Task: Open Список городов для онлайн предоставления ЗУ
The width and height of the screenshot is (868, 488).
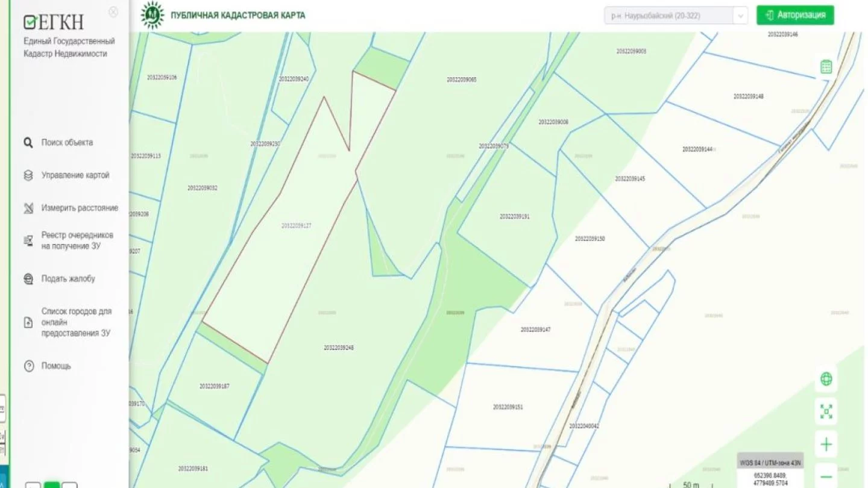Action: (76, 322)
